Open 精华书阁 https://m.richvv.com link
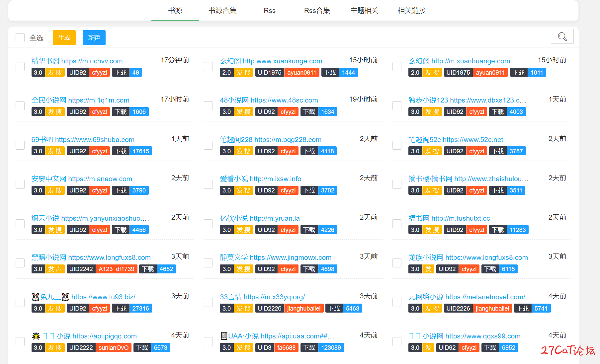This screenshot has height=364, width=600. 77,61
